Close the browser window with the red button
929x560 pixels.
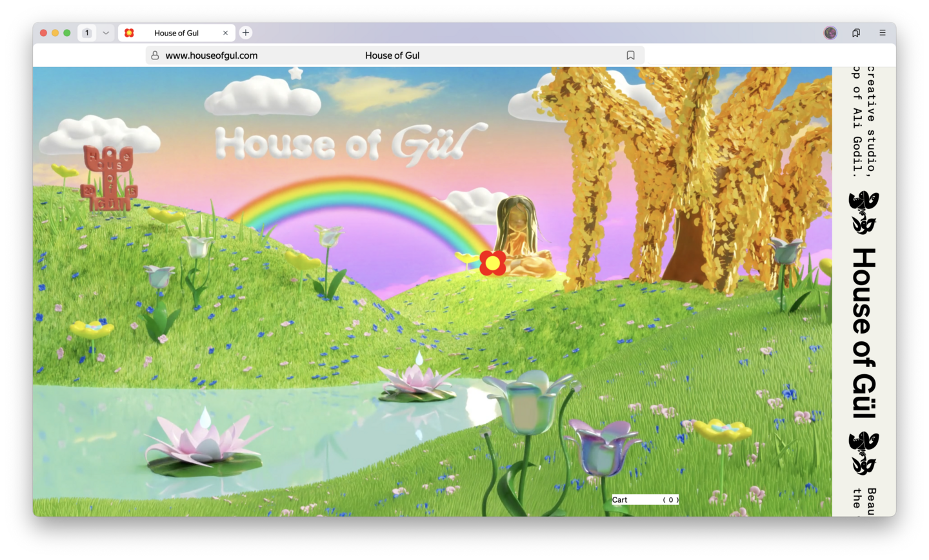tap(43, 33)
